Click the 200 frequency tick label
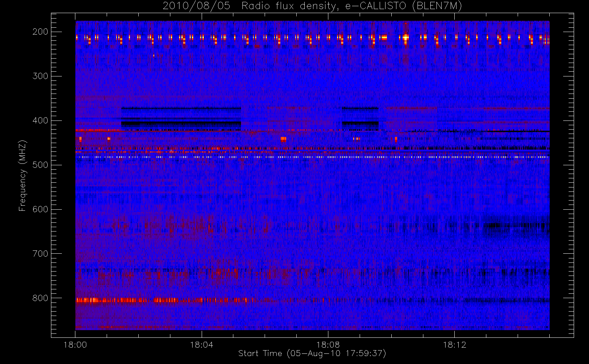 coord(40,32)
